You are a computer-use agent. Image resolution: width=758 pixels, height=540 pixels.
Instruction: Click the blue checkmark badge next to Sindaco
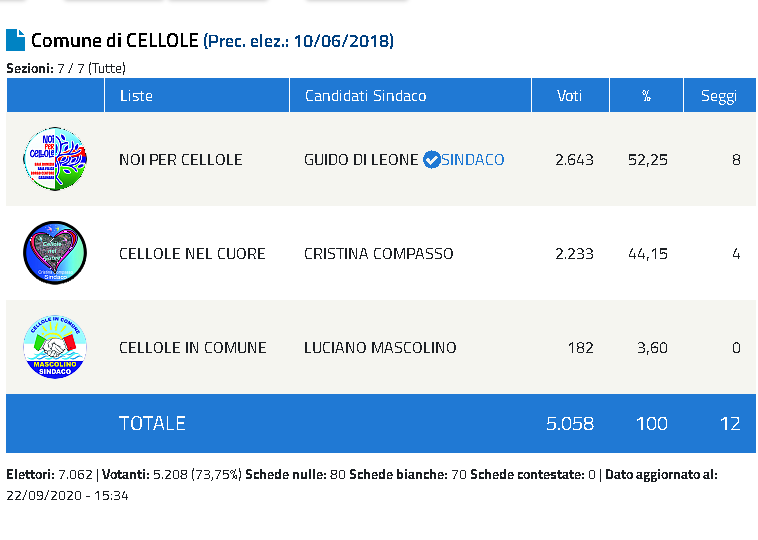pyautogui.click(x=431, y=159)
